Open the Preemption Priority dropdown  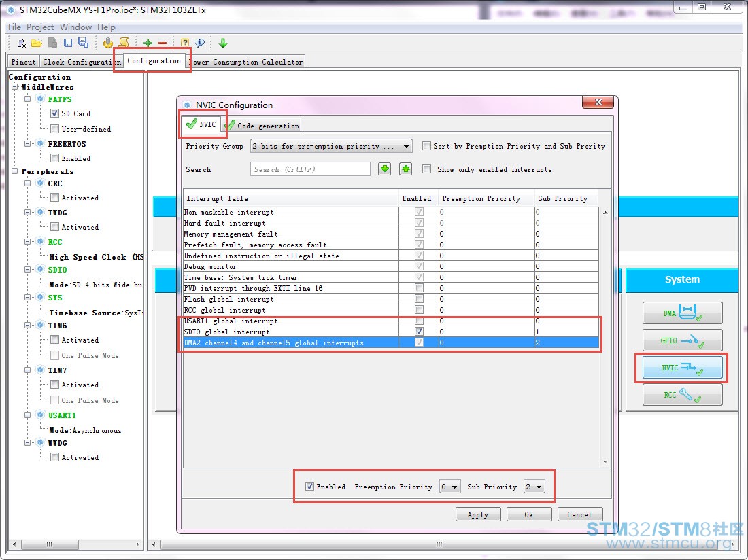pyautogui.click(x=449, y=487)
